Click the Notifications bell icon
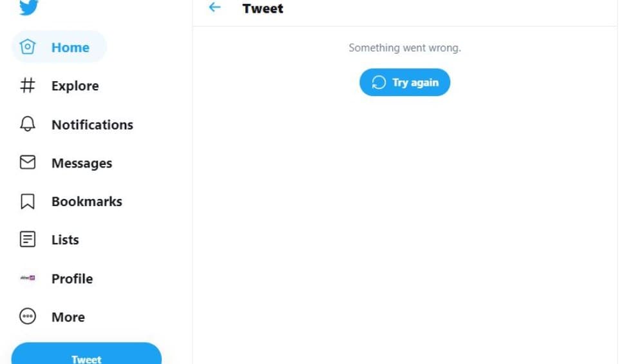Image resolution: width=644 pixels, height=364 pixels. pos(28,124)
